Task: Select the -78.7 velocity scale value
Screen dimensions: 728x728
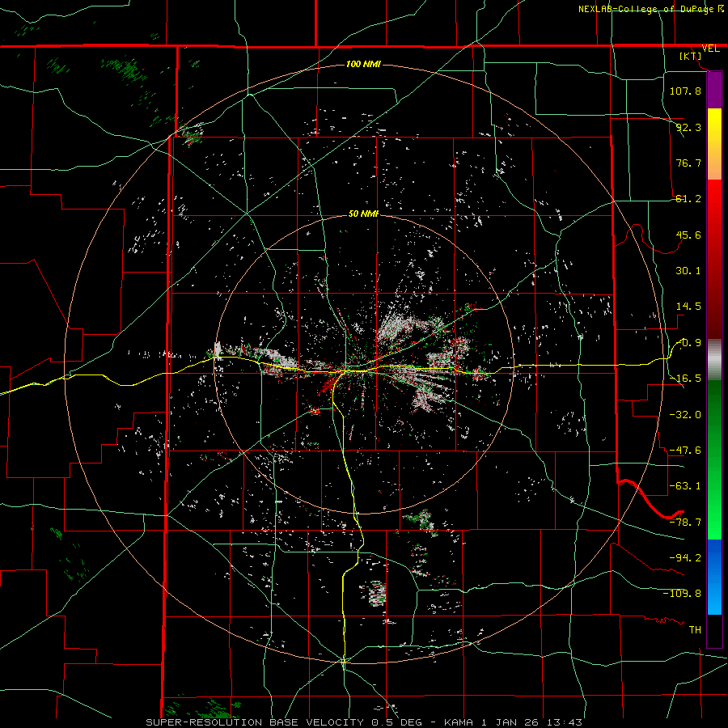Action: point(685,523)
